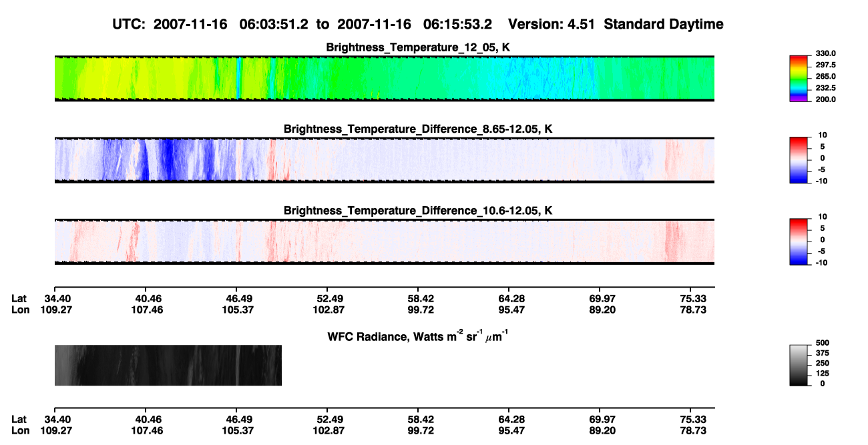The image size is (868, 445).
Task: Click latitude '69.97' on the bottom axis
Action: 600,420
